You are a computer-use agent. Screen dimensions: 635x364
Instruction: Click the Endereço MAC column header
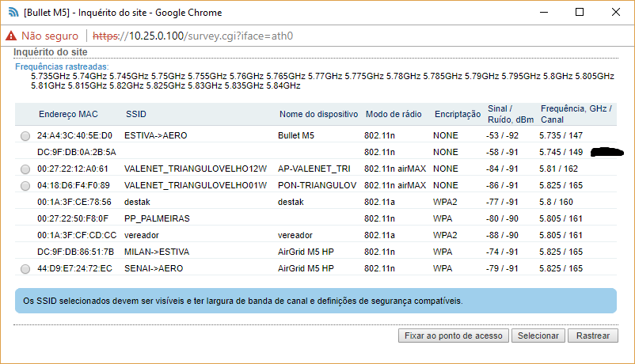click(68, 115)
